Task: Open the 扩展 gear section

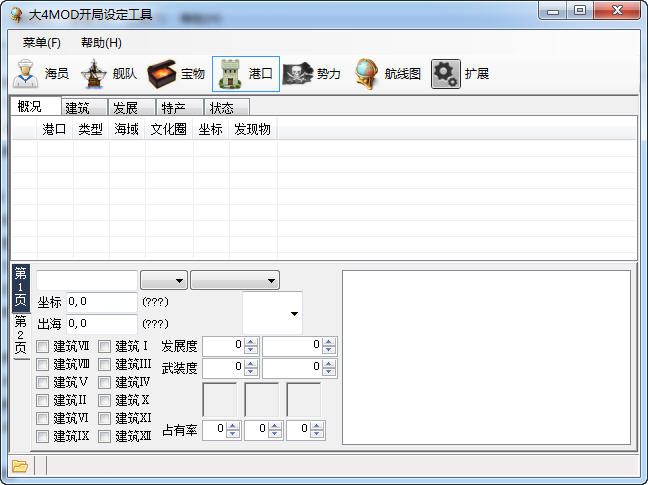Action: [460, 74]
